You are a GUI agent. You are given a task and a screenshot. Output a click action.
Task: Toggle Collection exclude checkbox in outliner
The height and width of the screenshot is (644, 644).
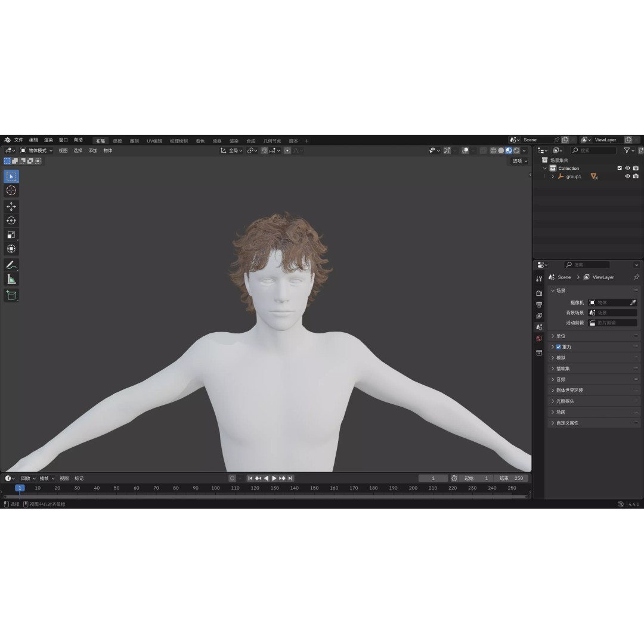pos(620,168)
